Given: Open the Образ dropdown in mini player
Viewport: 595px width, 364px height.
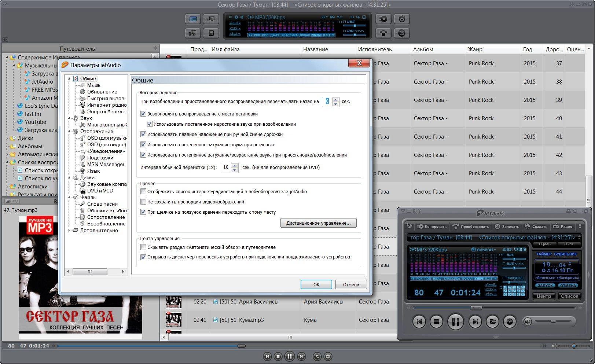Looking at the screenshot, I should tap(544, 244).
